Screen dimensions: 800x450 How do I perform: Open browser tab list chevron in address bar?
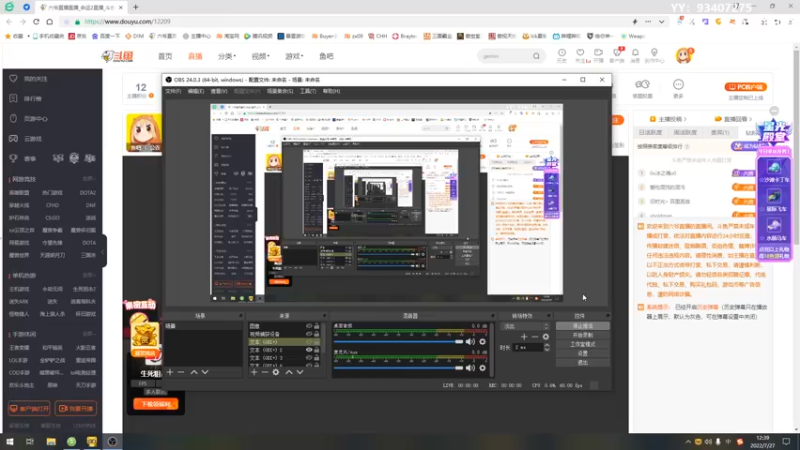661,22
